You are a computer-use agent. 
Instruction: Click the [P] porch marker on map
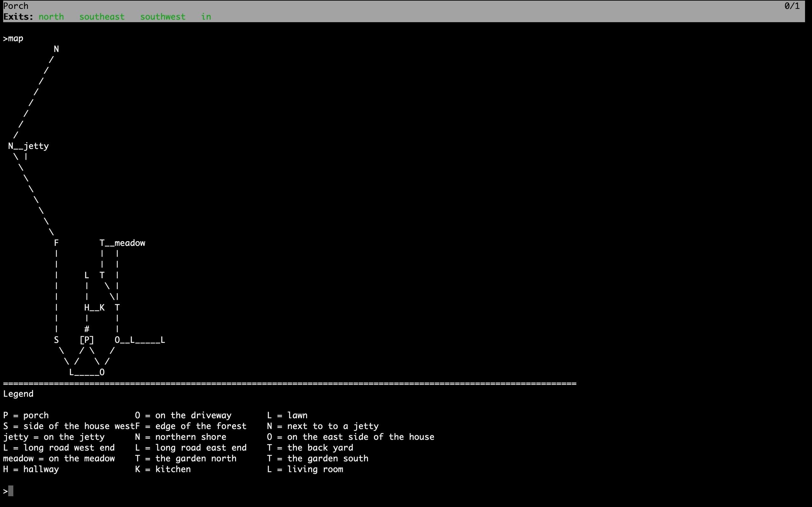tap(87, 340)
